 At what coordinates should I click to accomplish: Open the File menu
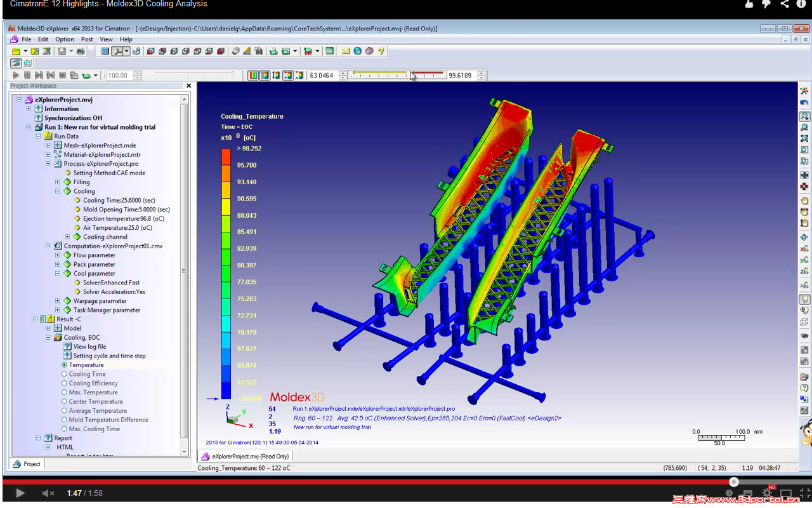pos(26,39)
